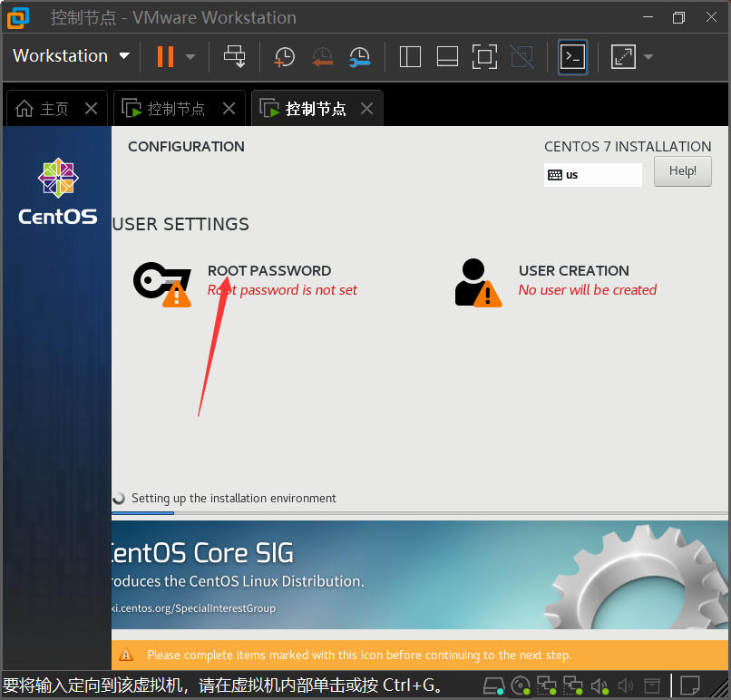The width and height of the screenshot is (731, 700).
Task: Take a snapshot of this virtual machine
Action: tap(284, 57)
